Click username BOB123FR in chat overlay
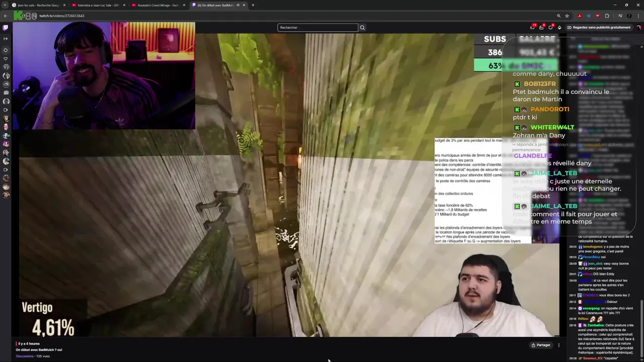Image resolution: width=644 pixels, height=362 pixels. [539, 84]
